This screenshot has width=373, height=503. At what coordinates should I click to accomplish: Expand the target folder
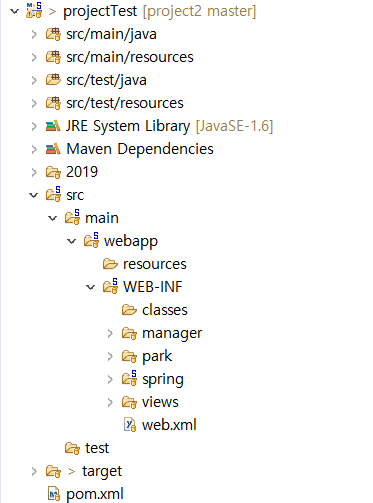34,471
